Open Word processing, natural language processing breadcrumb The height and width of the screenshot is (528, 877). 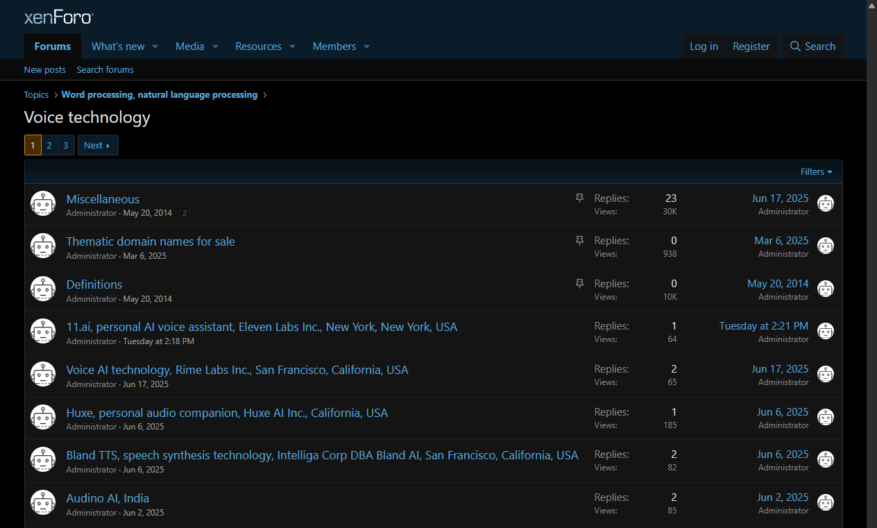pos(159,95)
